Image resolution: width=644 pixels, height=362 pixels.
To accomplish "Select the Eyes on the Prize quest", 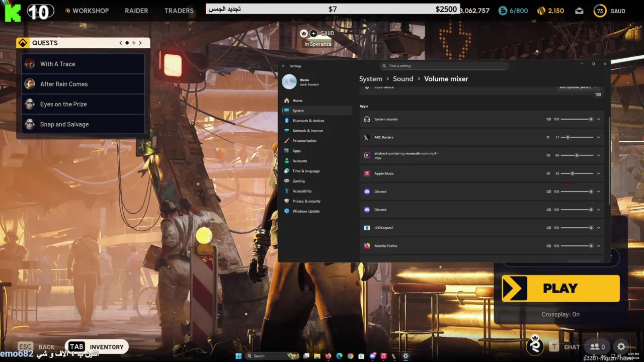I will (x=84, y=104).
